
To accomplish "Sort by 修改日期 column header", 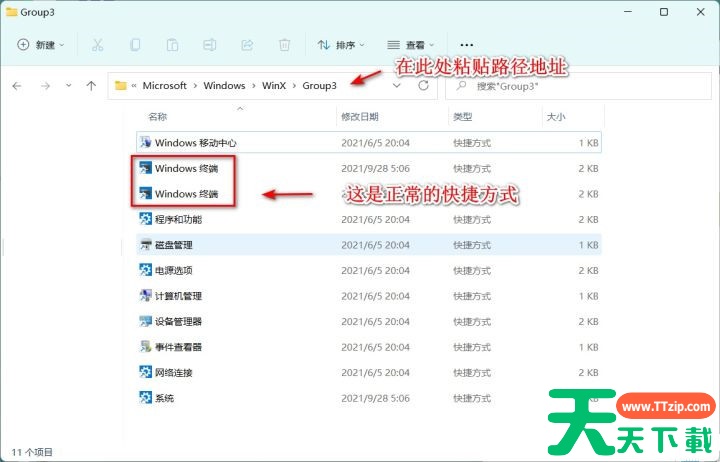I will [360, 117].
